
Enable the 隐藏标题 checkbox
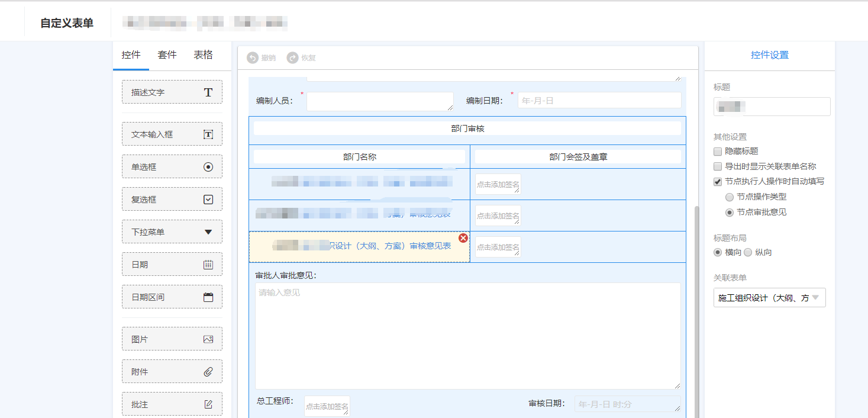click(x=717, y=151)
